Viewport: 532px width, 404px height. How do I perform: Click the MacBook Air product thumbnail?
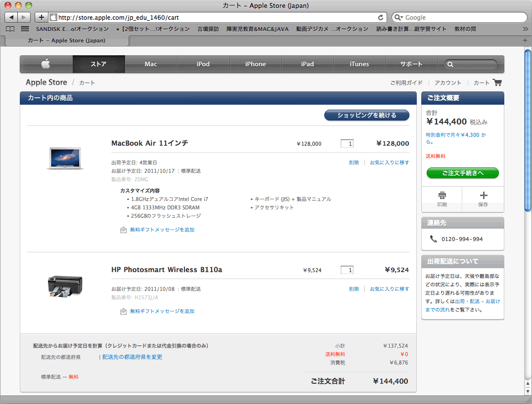tap(65, 158)
